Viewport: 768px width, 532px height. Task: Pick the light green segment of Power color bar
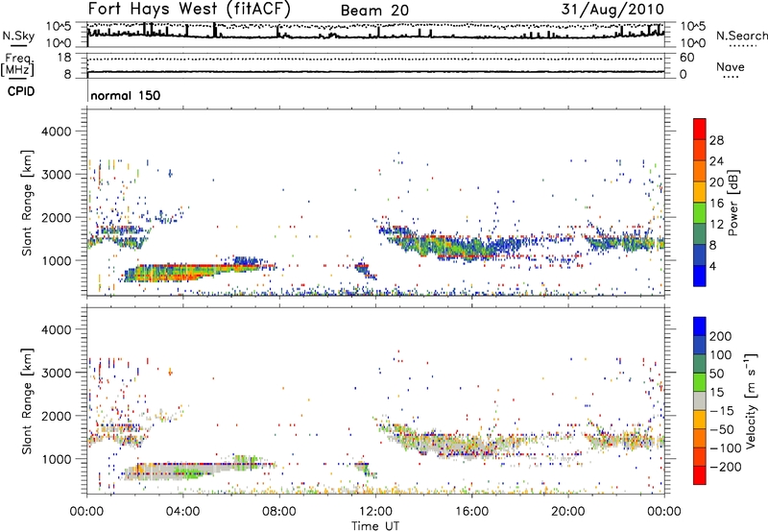[700, 213]
